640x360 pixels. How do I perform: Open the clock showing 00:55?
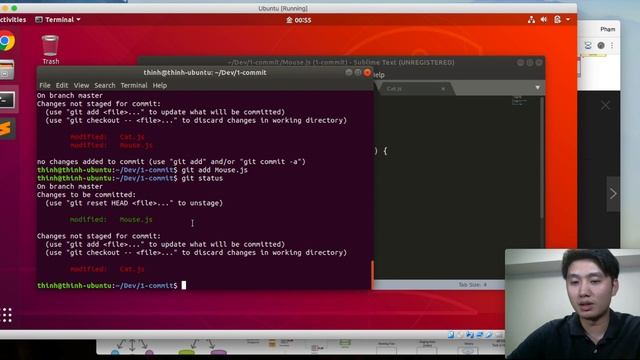[x=298, y=20]
